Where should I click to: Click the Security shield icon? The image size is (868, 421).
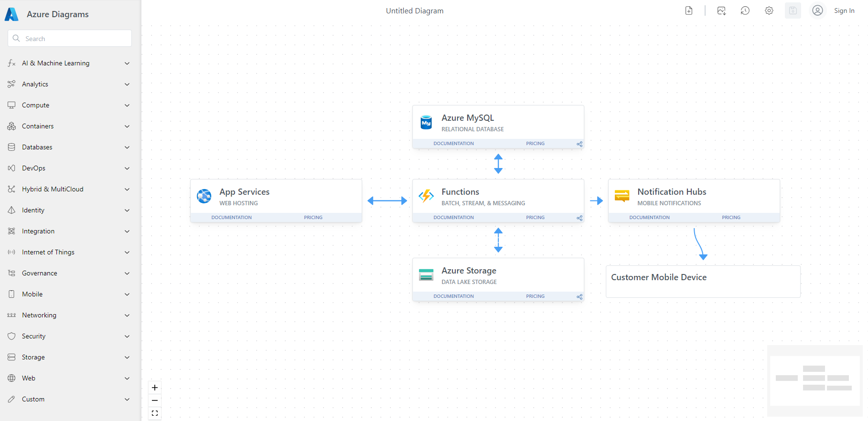click(11, 336)
